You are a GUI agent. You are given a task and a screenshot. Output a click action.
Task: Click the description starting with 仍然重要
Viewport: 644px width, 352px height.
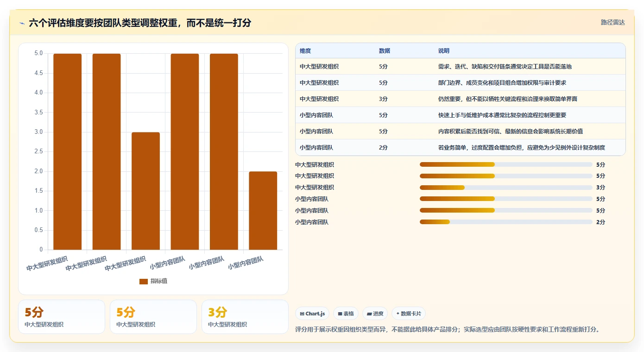pos(508,99)
